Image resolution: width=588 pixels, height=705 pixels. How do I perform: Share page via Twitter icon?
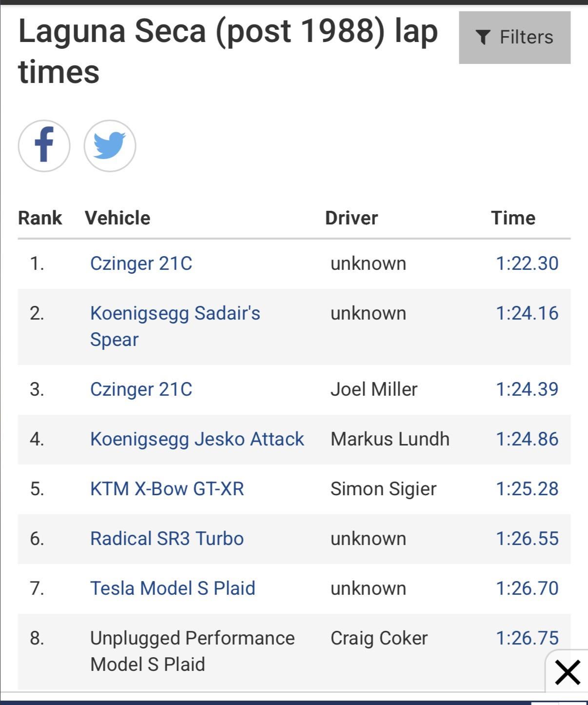pyautogui.click(x=110, y=146)
